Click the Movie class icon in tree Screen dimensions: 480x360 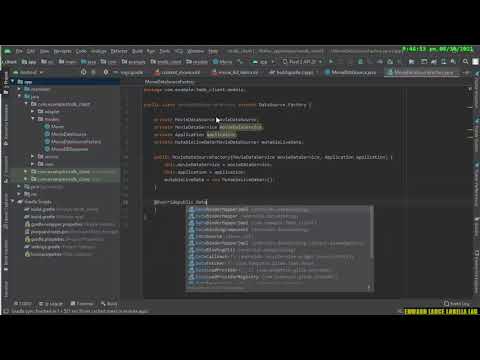tap(47, 127)
